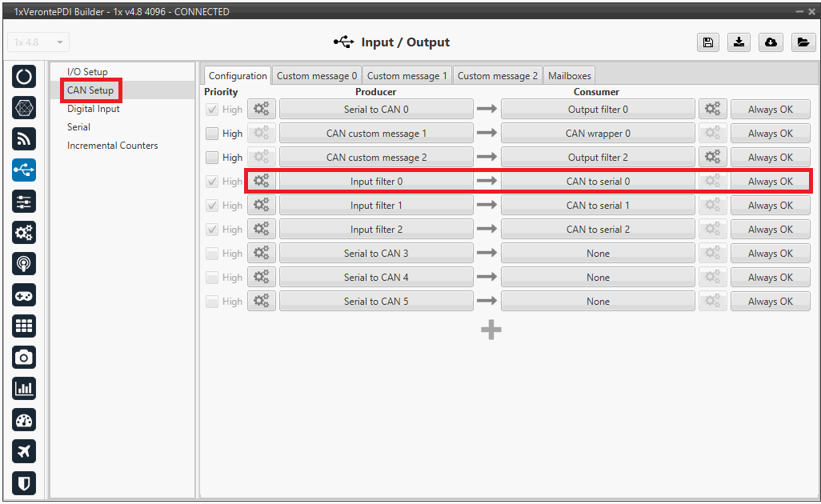Click the bar chart icon in the sidebar
Screen dimensions: 821x504
[24, 389]
